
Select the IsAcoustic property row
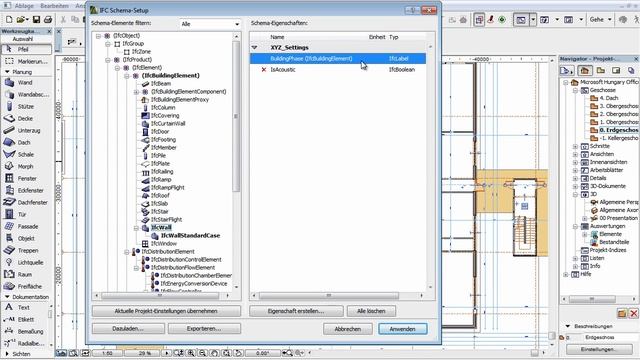(x=338, y=69)
